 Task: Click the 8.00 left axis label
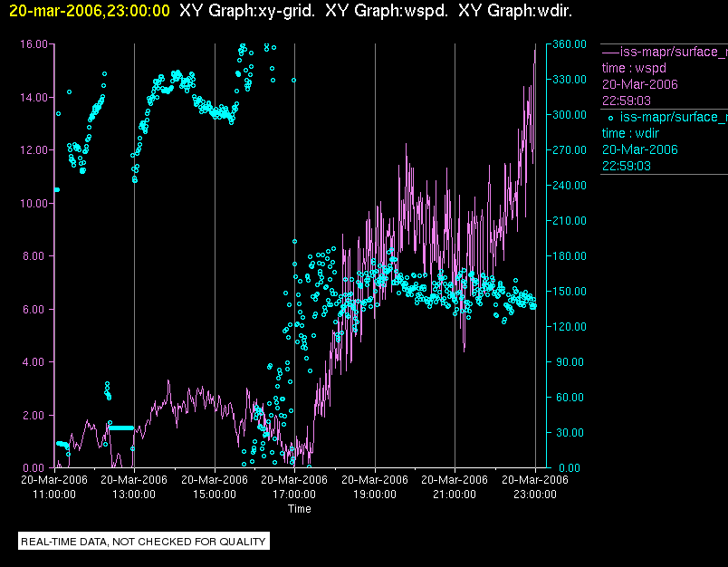(x=35, y=256)
